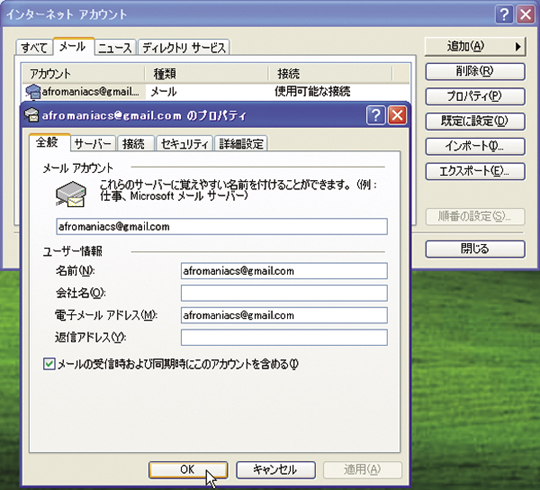Click the account icon in the properties title bar
The image size is (540, 490).
click(31, 115)
